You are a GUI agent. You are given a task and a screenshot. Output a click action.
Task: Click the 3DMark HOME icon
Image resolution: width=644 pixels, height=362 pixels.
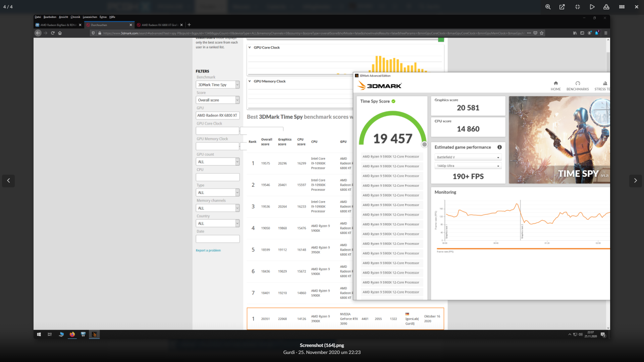point(555,83)
